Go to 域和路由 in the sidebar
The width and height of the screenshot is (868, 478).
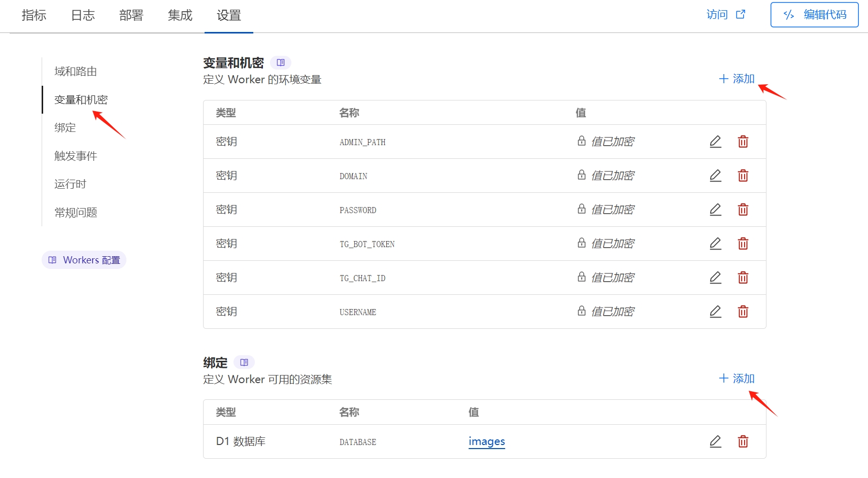coord(76,72)
